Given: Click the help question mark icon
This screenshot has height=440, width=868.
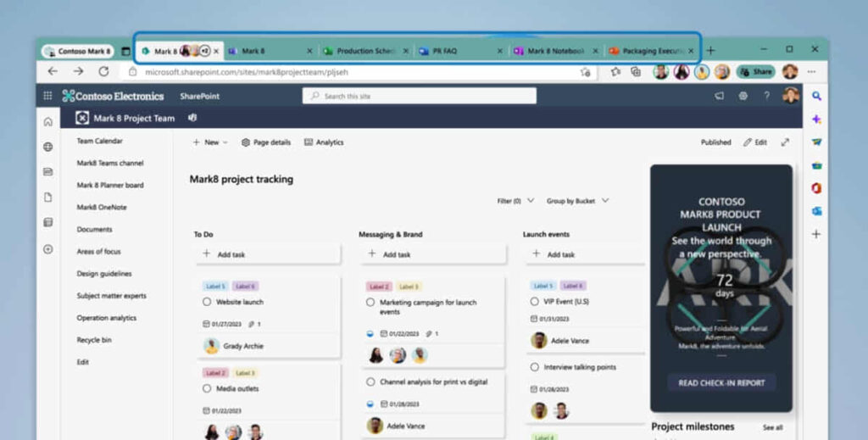Looking at the screenshot, I should 766,96.
